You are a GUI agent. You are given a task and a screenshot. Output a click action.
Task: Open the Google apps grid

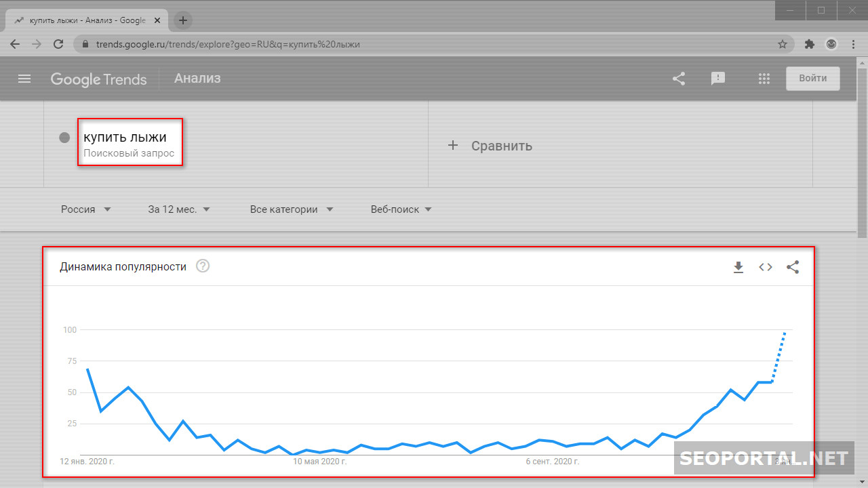pos(764,79)
